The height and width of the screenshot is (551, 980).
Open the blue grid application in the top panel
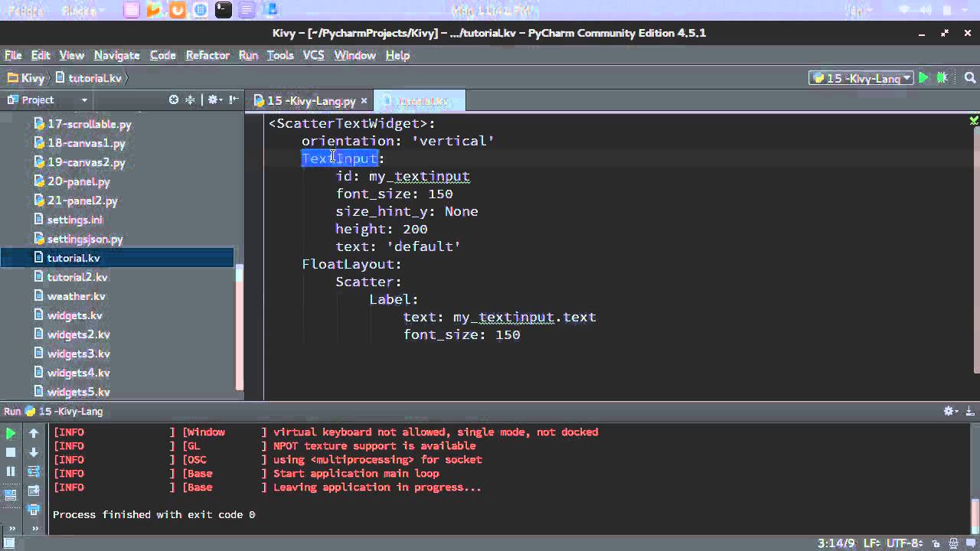[x=200, y=10]
